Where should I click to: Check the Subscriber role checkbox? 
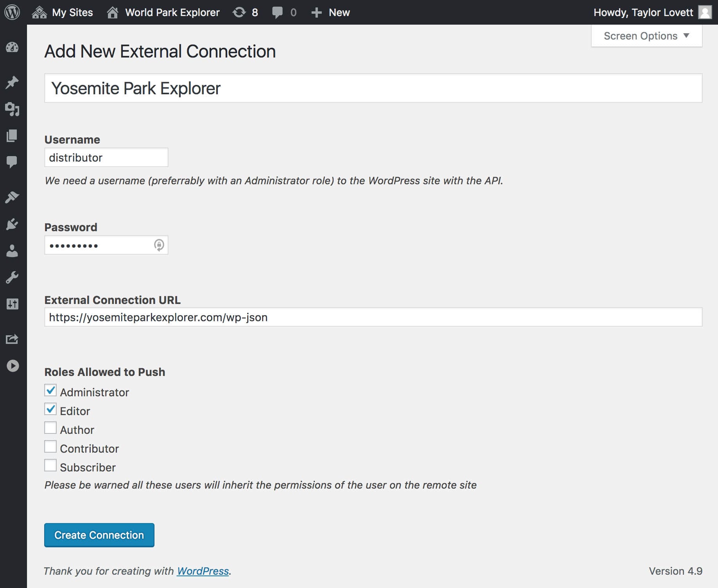pos(50,466)
